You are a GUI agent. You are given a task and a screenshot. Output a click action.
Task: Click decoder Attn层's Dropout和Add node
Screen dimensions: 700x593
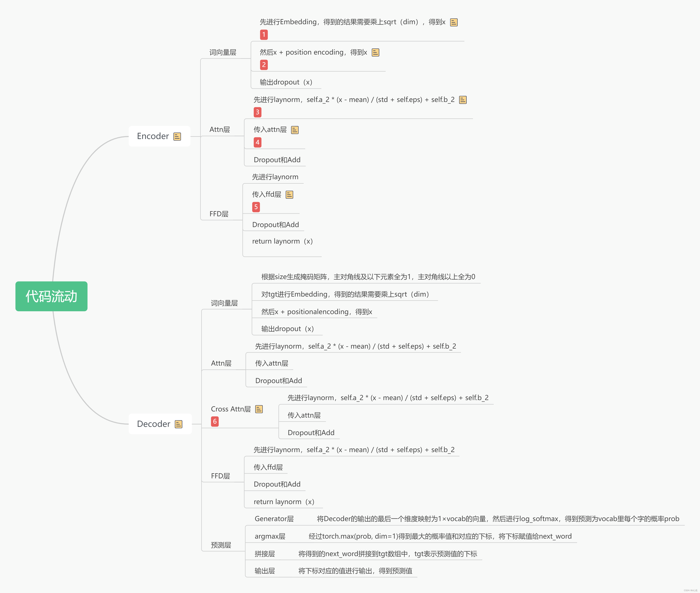pyautogui.click(x=279, y=381)
